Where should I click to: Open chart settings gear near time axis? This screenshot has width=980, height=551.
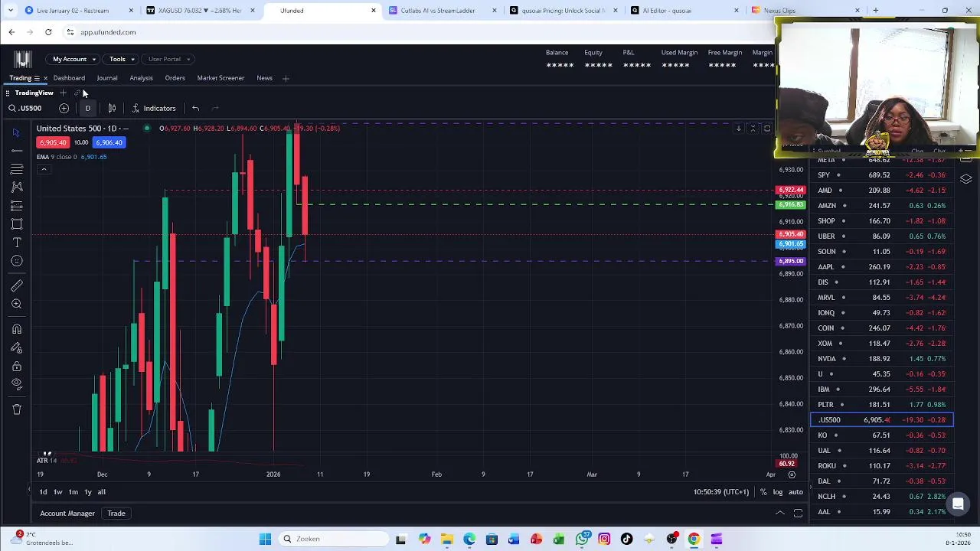(792, 474)
